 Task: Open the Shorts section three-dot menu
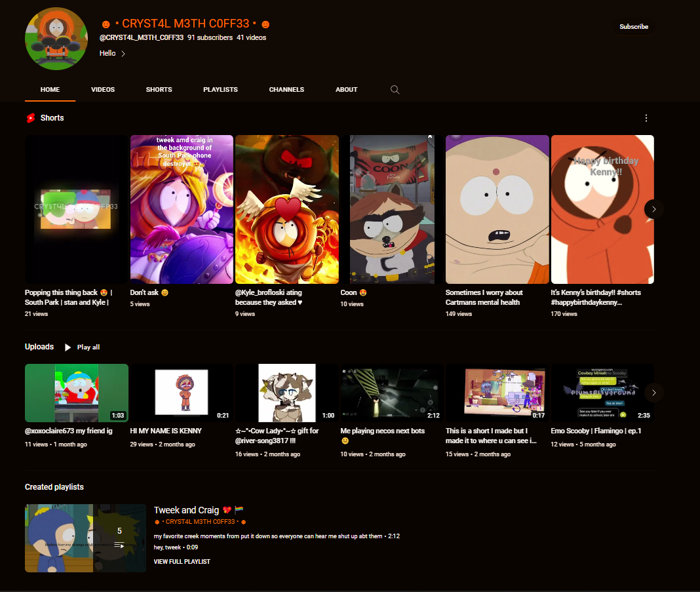(x=646, y=118)
